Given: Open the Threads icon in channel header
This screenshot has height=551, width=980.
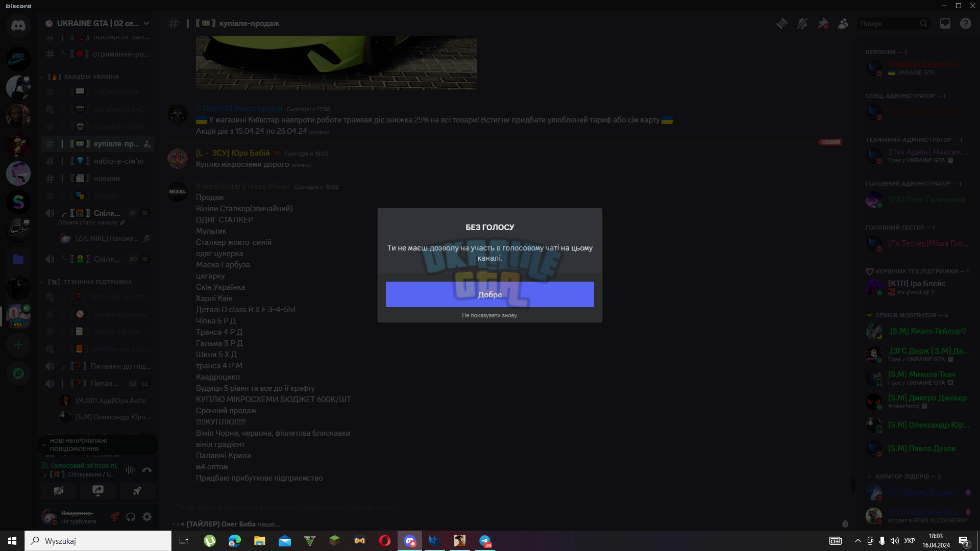Looking at the screenshot, I should pos(781,23).
